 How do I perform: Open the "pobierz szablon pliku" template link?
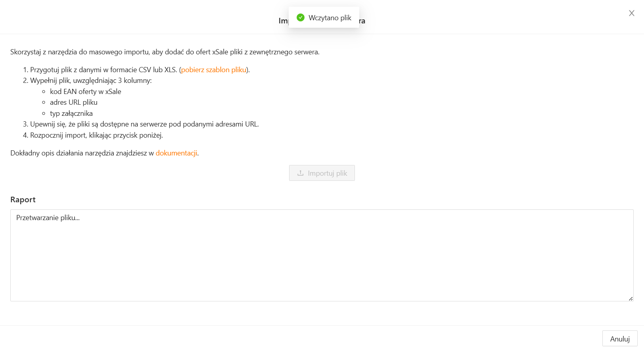tap(214, 70)
